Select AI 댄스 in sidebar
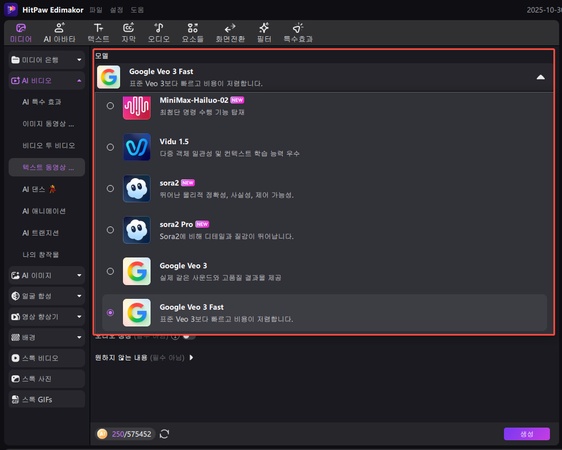This screenshot has width=562, height=450. click(x=39, y=189)
